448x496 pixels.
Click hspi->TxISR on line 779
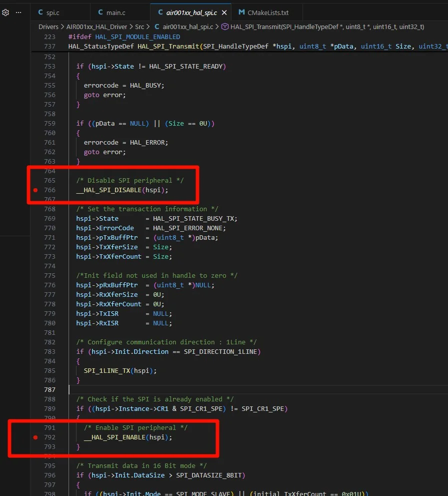click(97, 314)
